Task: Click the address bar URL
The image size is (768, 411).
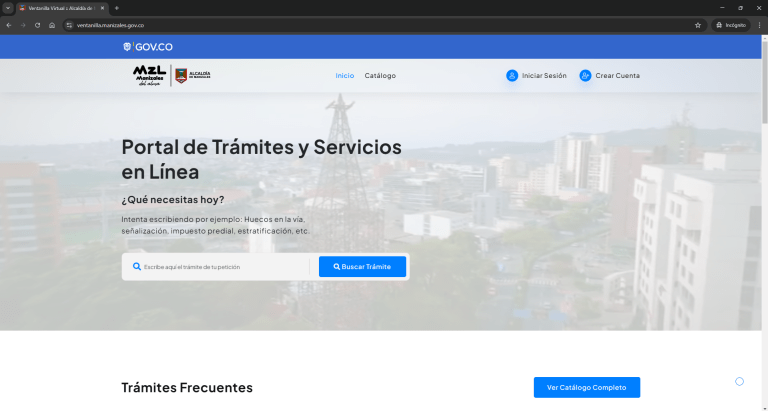Action: [110, 25]
